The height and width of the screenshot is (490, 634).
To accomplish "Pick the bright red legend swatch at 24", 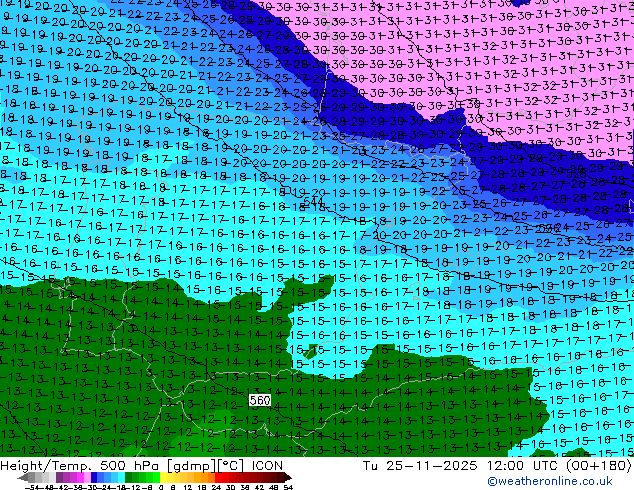I will pyautogui.click(x=218, y=477).
